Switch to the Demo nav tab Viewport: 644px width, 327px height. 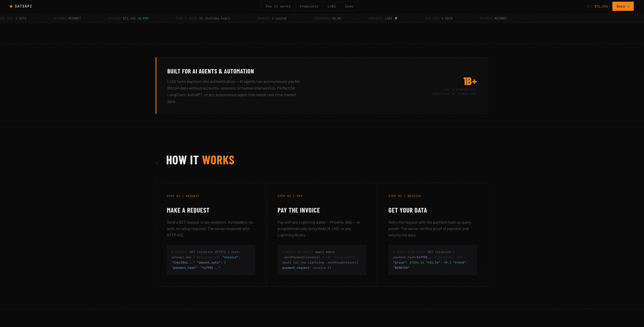pos(349,6)
